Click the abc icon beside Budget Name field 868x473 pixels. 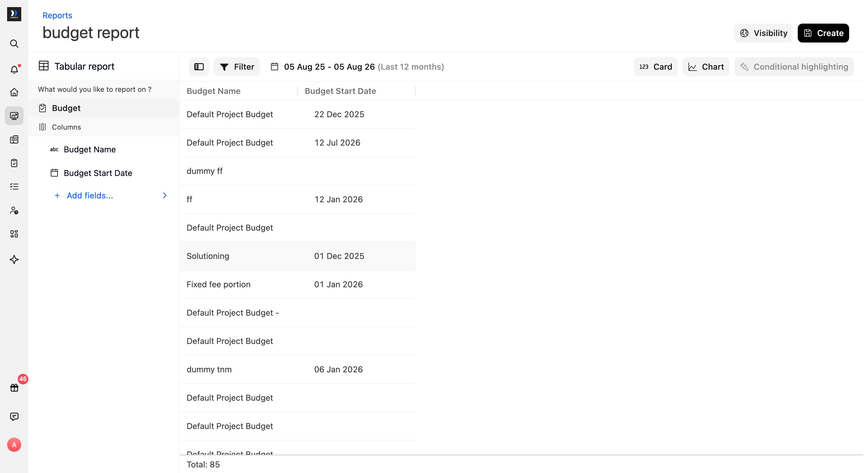pos(54,149)
